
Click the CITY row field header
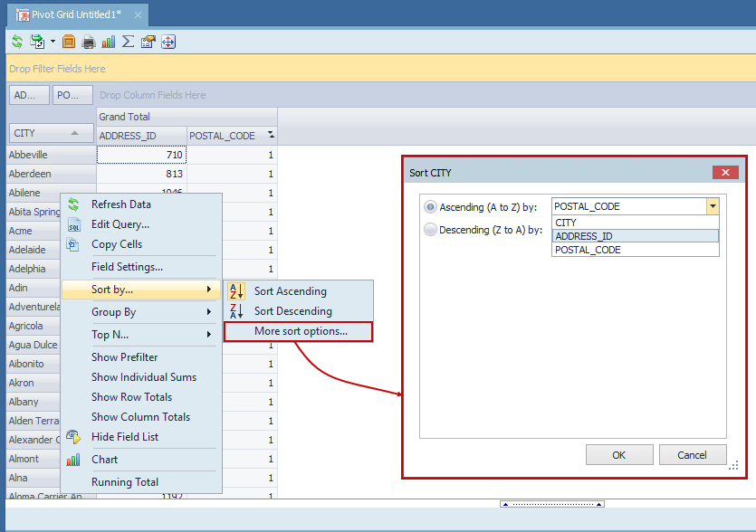point(51,134)
